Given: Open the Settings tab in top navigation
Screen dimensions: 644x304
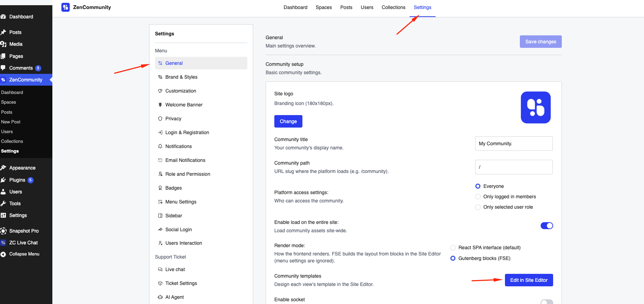Looking at the screenshot, I should (422, 7).
